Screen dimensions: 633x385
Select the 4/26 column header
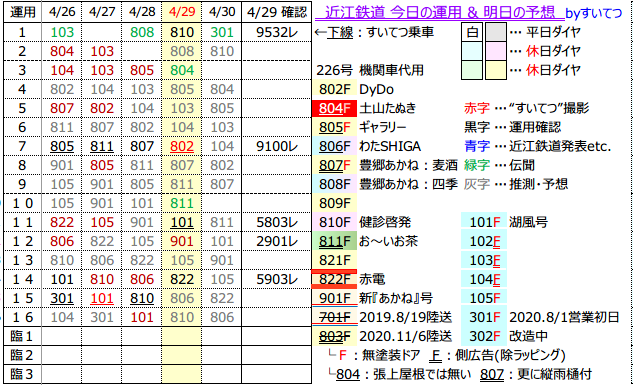point(62,12)
